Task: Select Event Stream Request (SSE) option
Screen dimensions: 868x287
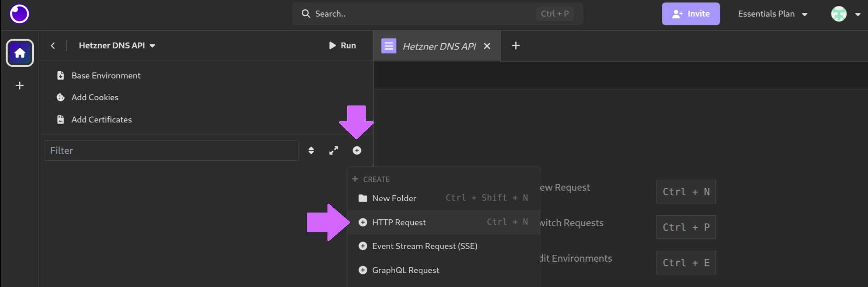Action: 425,246
